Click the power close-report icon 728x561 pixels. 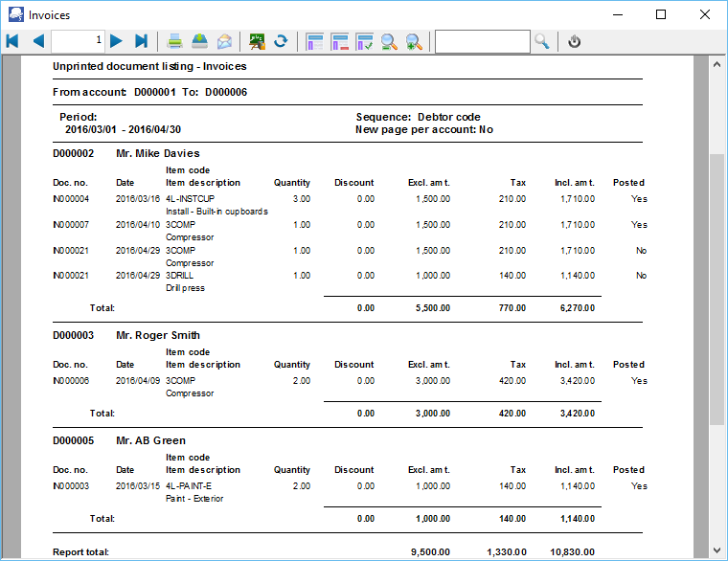(x=575, y=41)
